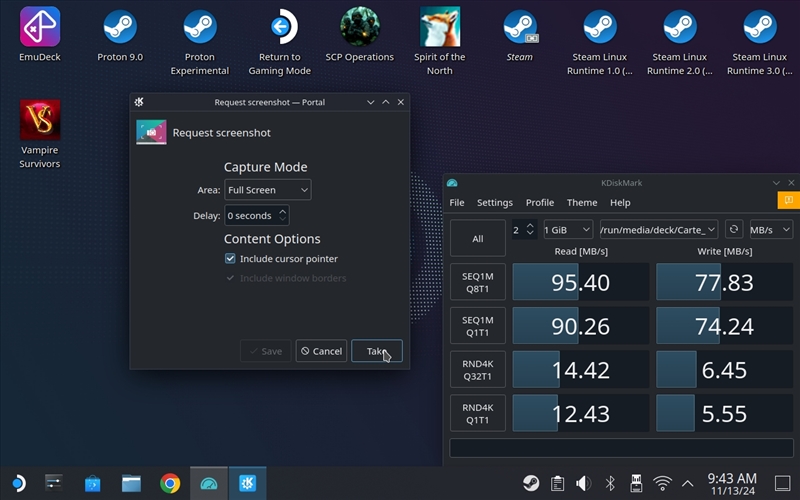The width and height of the screenshot is (800, 500).
Task: Click the Delay seconds spinbox field
Action: pos(250,216)
